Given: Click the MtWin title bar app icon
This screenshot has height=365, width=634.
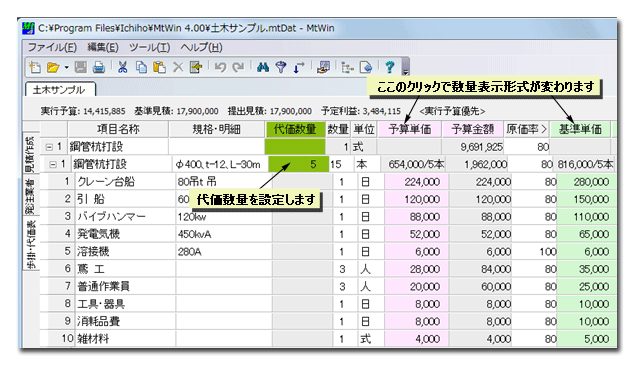Looking at the screenshot, I should click(x=29, y=28).
